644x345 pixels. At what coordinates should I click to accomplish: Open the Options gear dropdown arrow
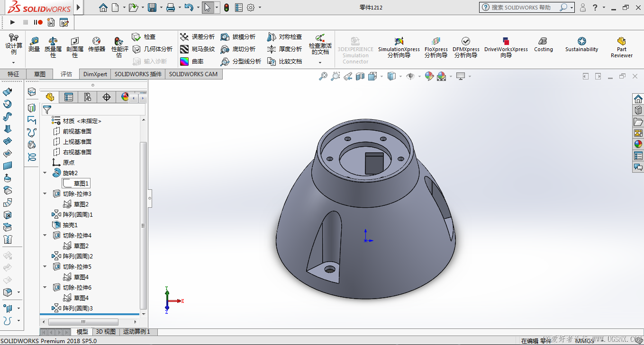coord(260,8)
